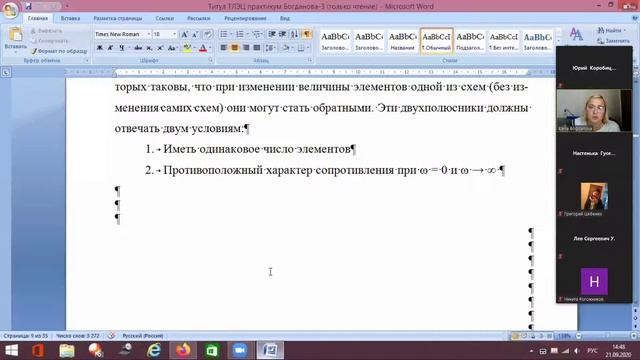Open Clipboard group dialog launcher

(x=87, y=60)
